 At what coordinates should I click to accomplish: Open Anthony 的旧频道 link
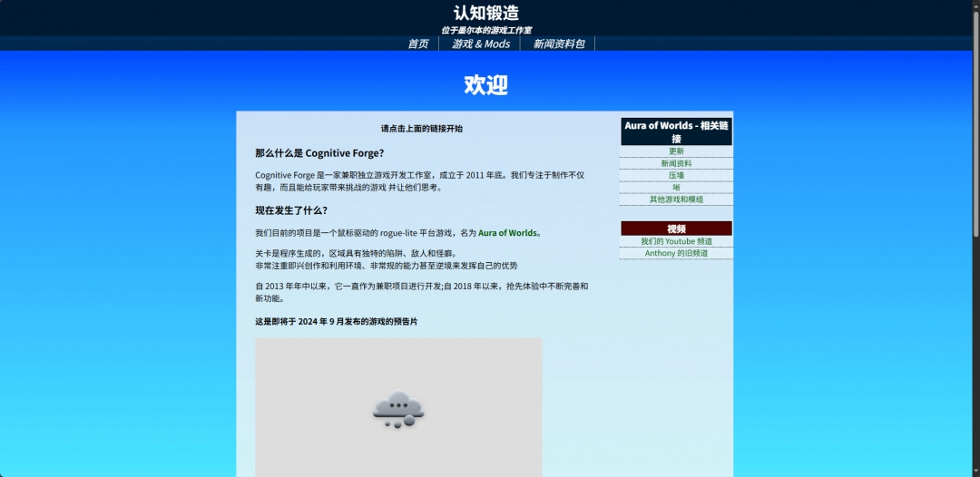[x=676, y=253]
